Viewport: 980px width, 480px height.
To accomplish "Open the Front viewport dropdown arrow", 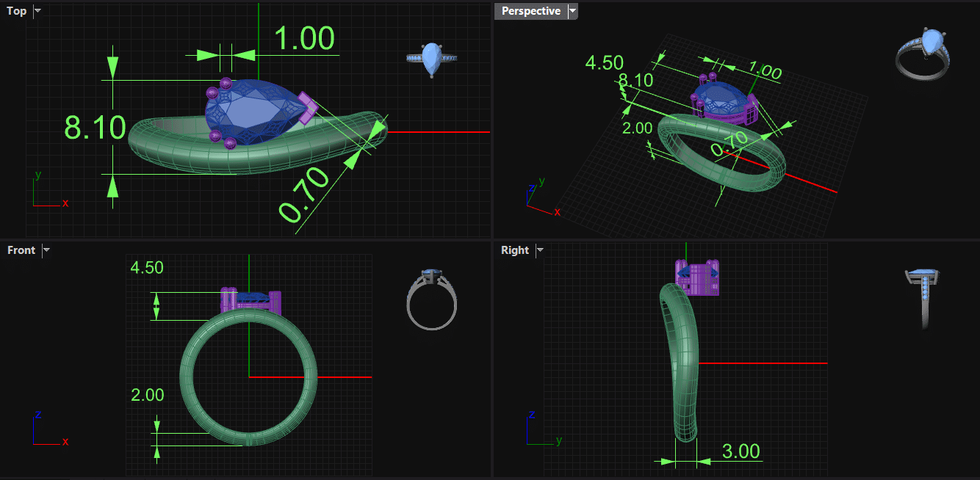I will pyautogui.click(x=46, y=250).
